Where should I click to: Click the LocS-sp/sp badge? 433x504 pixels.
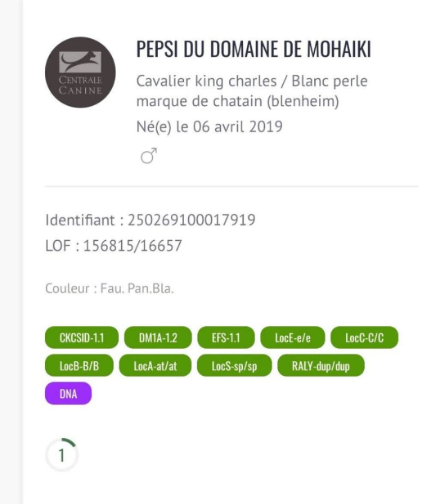click(x=234, y=366)
